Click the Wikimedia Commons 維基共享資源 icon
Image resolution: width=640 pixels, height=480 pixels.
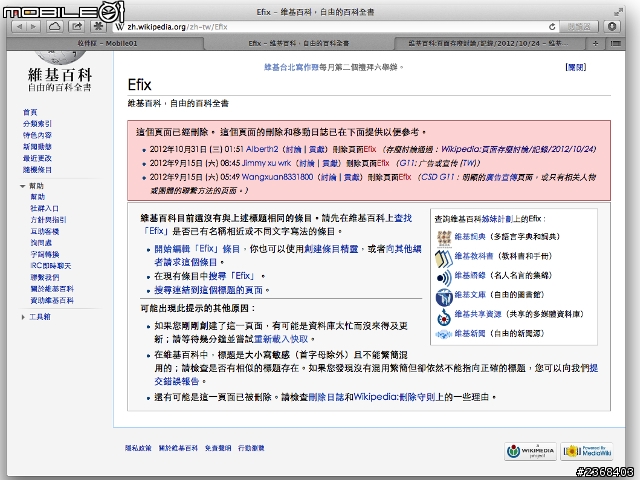click(444, 317)
